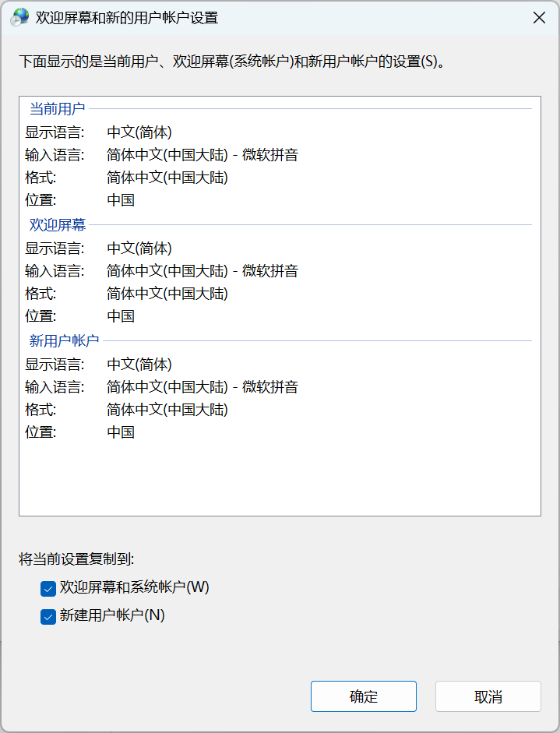Click the 输入语言 label under 欢迎屏幕
This screenshot has width=560, height=733.
coord(55,270)
